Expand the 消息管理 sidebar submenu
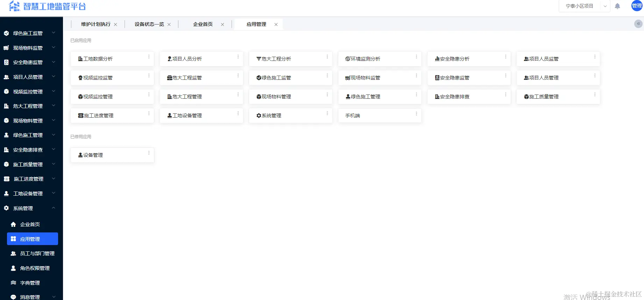Viewport: 644px width, 300px height. [54, 297]
